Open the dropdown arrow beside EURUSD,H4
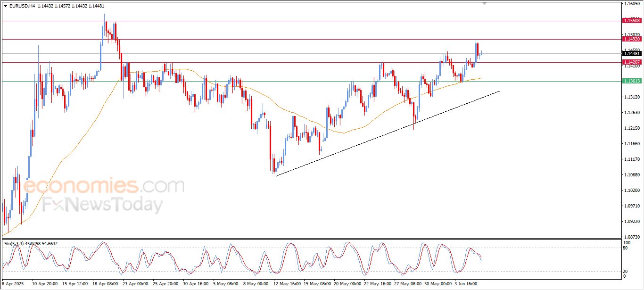 (5, 7)
